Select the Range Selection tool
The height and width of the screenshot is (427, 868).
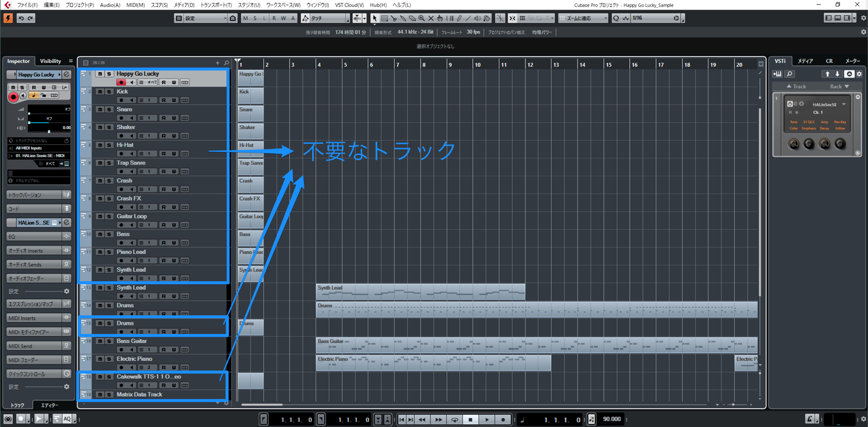[384, 18]
